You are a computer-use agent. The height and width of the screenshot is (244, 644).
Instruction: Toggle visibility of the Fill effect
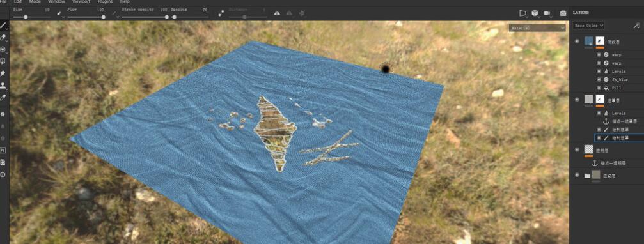click(599, 88)
